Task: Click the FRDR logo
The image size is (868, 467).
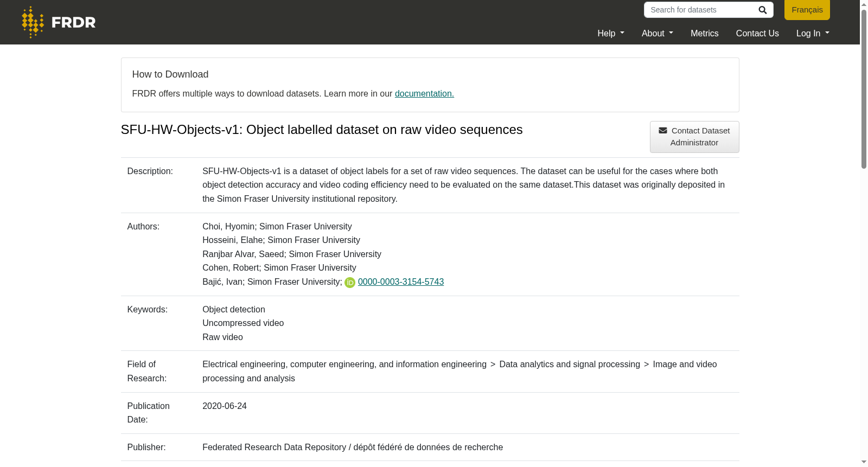Action: (59, 22)
